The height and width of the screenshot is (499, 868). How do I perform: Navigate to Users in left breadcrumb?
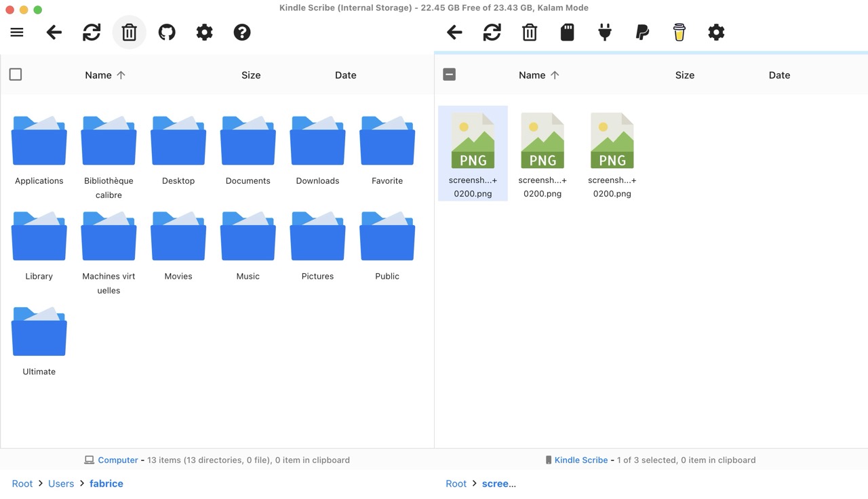click(x=61, y=483)
